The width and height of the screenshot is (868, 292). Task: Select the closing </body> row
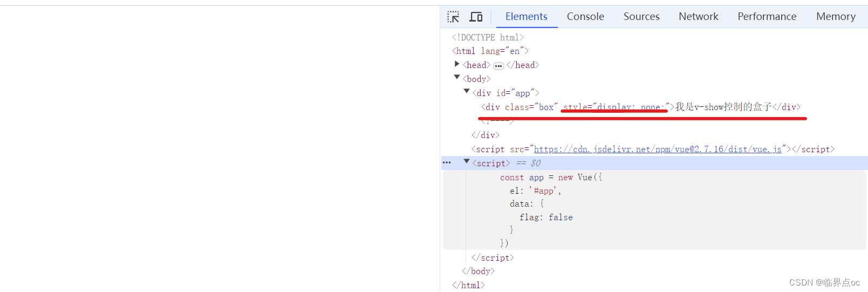(x=478, y=271)
